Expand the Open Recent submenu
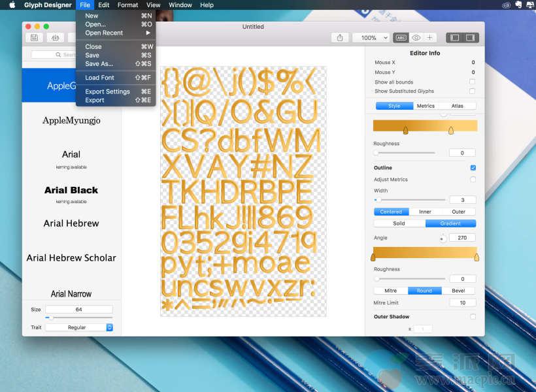Image resolution: width=536 pixels, height=392 pixels. point(118,33)
